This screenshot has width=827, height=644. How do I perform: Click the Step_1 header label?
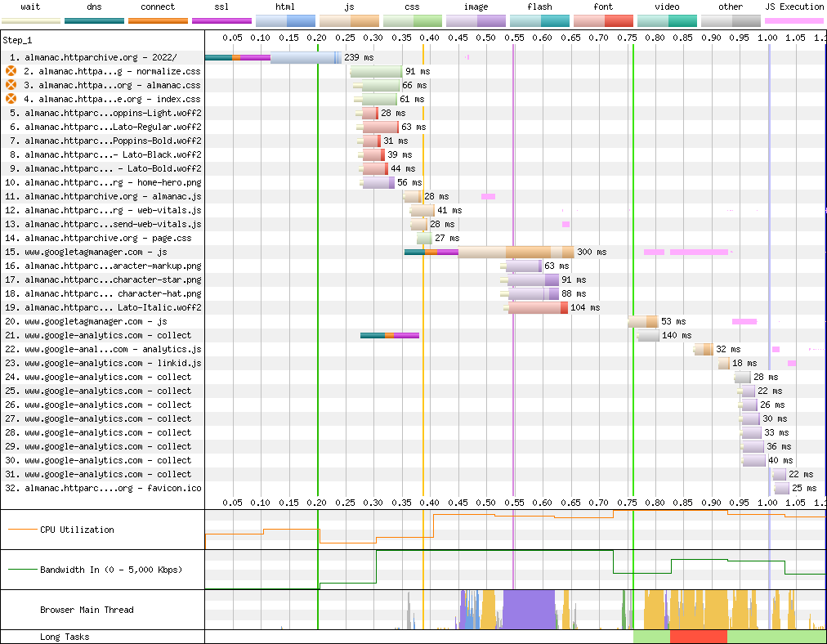(x=18, y=39)
